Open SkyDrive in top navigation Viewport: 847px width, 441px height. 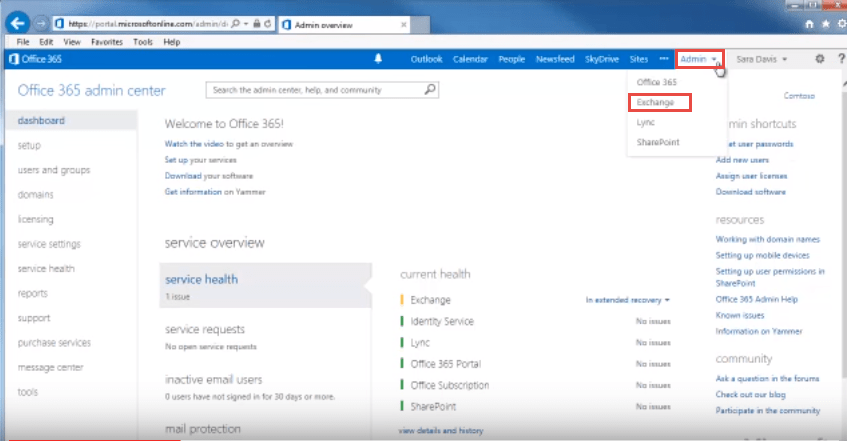602,59
